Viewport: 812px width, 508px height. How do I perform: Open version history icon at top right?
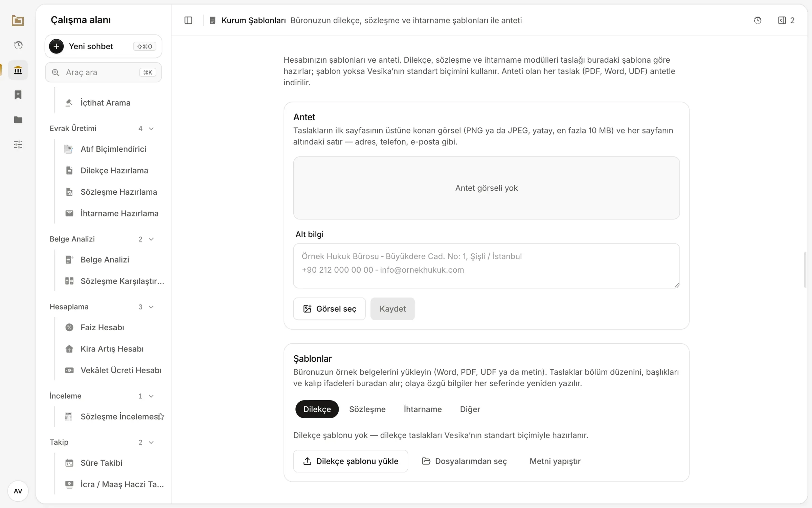pyautogui.click(x=758, y=20)
